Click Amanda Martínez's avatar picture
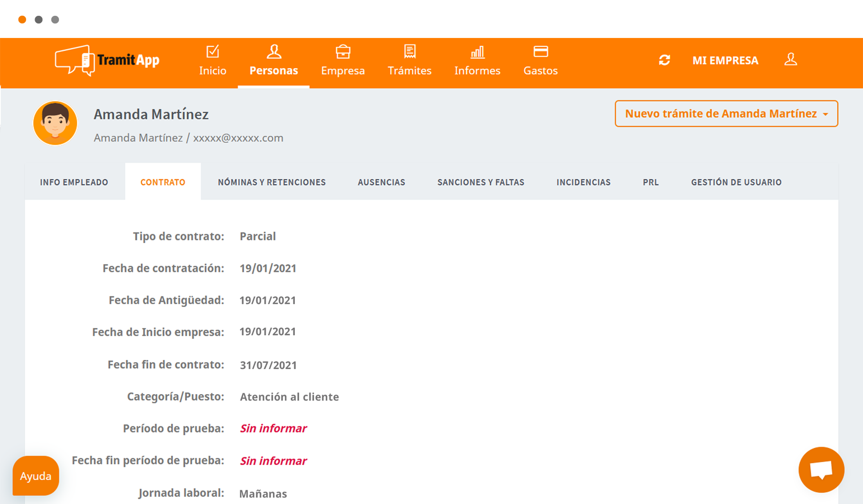The width and height of the screenshot is (863, 504). click(x=55, y=123)
